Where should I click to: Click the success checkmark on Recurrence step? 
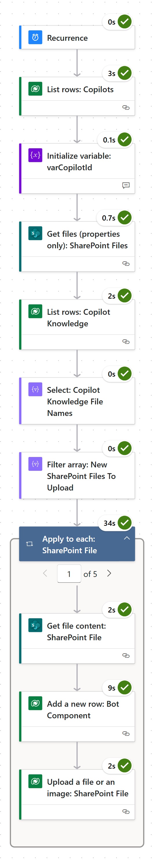pos(125,22)
